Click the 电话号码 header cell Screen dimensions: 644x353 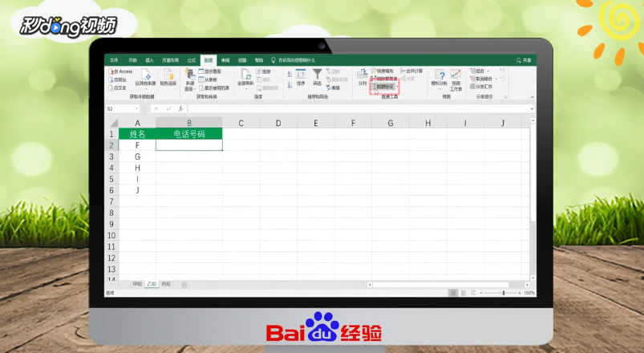point(189,134)
